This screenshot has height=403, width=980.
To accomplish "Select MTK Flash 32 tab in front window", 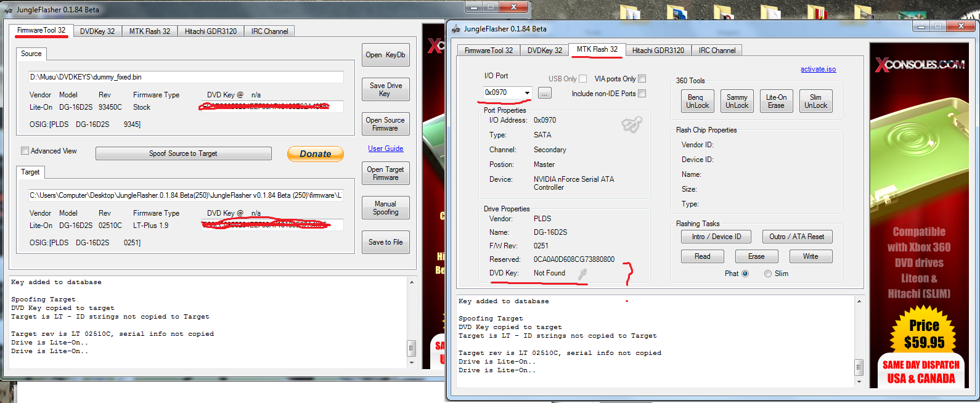I will 597,49.
